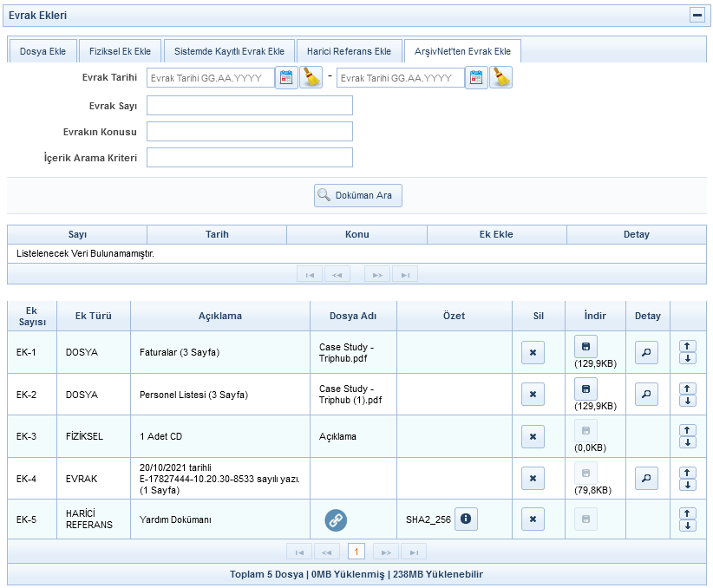Go to page 1 in attachments pager
The width and height of the screenshot is (713, 588).
tap(356, 552)
